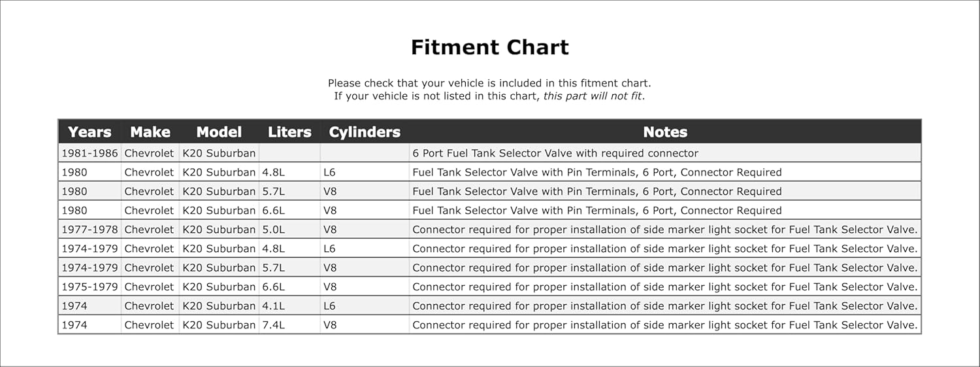The width and height of the screenshot is (980, 367).
Task: Click K20 Suburban in the 1977-1978 row
Action: coord(219,230)
